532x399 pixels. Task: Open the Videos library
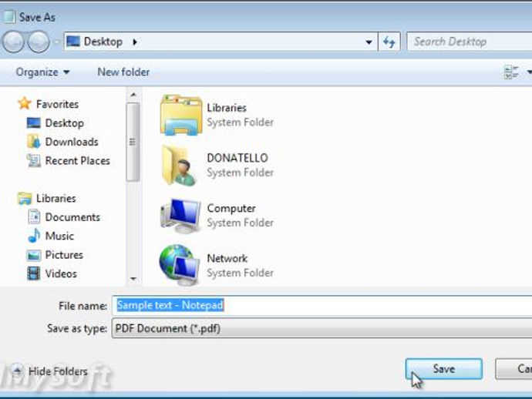61,273
